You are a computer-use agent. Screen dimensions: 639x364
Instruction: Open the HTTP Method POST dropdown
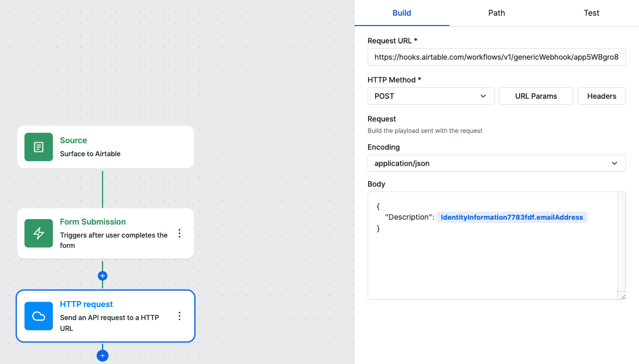coord(431,96)
